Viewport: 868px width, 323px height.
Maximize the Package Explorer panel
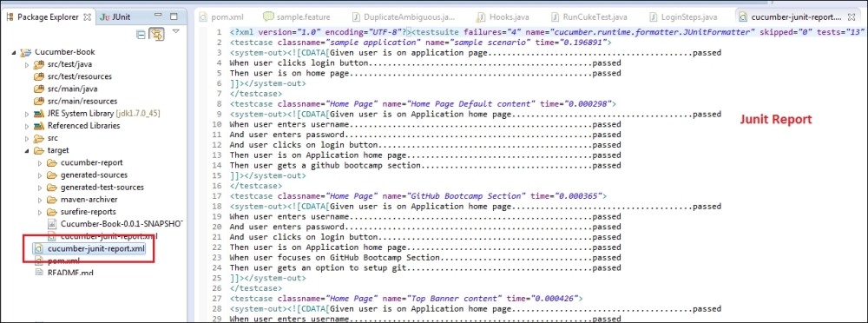[x=174, y=16]
